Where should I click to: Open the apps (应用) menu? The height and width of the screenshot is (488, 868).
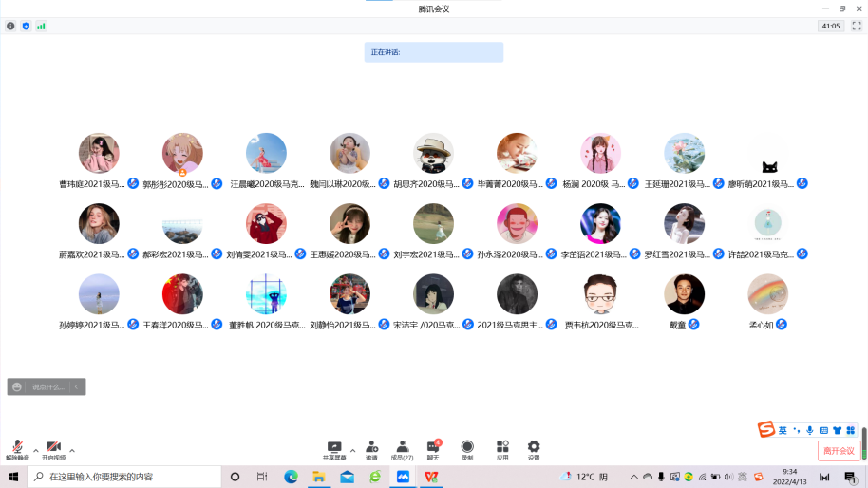[x=502, y=449]
